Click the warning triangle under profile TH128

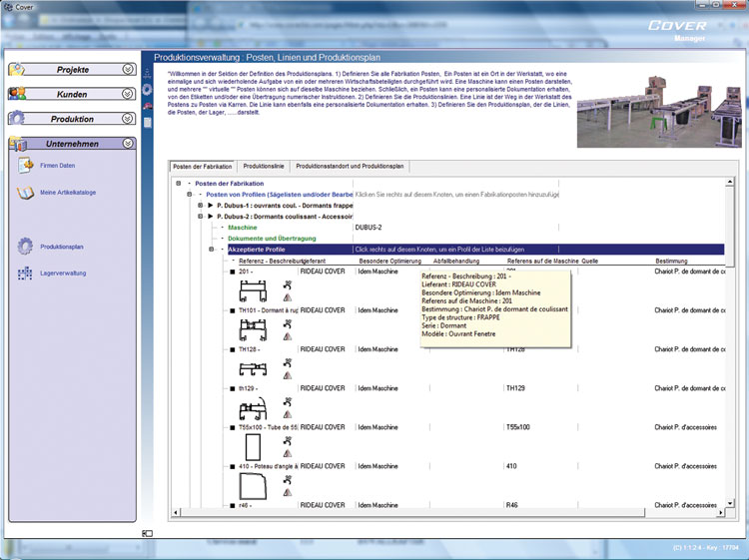(287, 375)
